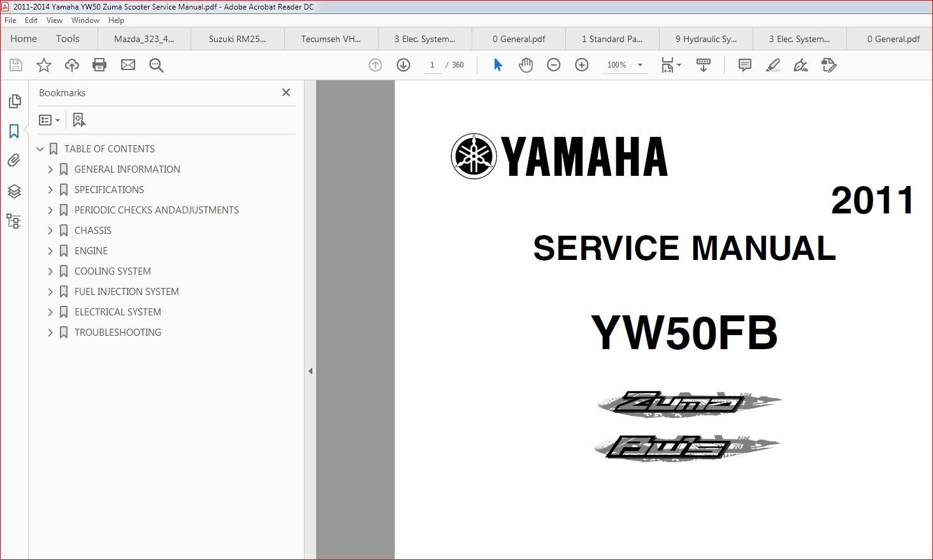Click the page number input field

[x=432, y=65]
